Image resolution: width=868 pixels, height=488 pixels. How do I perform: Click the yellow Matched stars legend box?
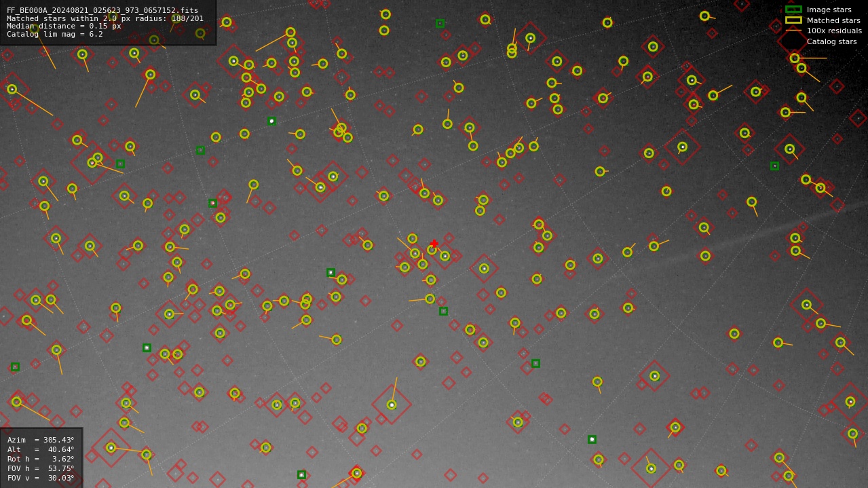pyautogui.click(x=793, y=20)
